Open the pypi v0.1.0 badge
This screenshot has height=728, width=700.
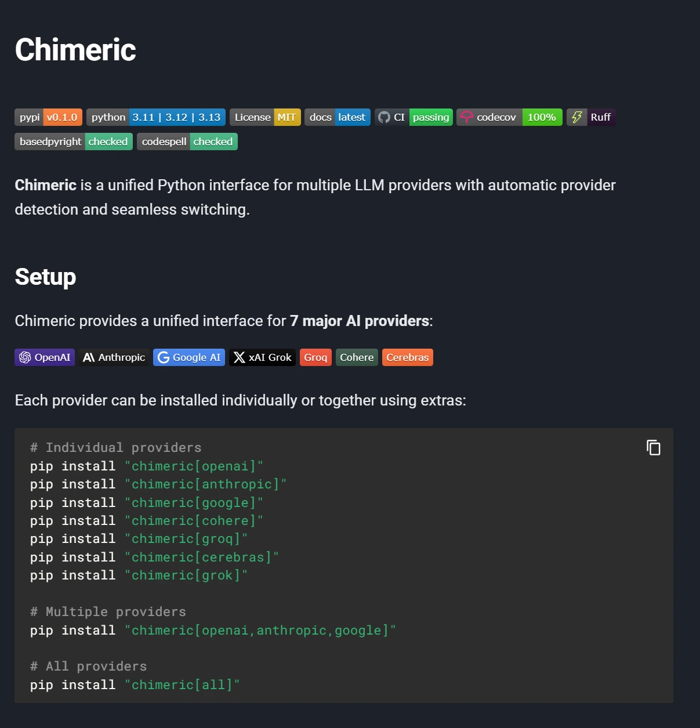48,117
